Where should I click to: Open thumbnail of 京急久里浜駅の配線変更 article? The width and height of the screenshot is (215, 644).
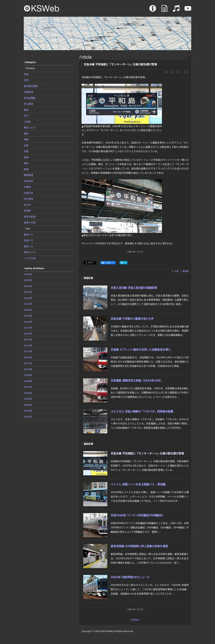pyautogui.click(x=95, y=297)
